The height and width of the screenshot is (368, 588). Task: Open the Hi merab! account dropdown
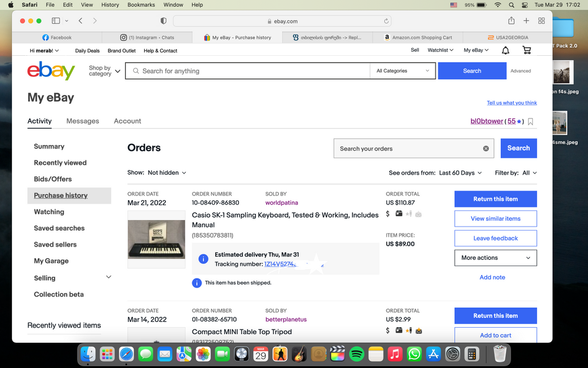(x=44, y=51)
